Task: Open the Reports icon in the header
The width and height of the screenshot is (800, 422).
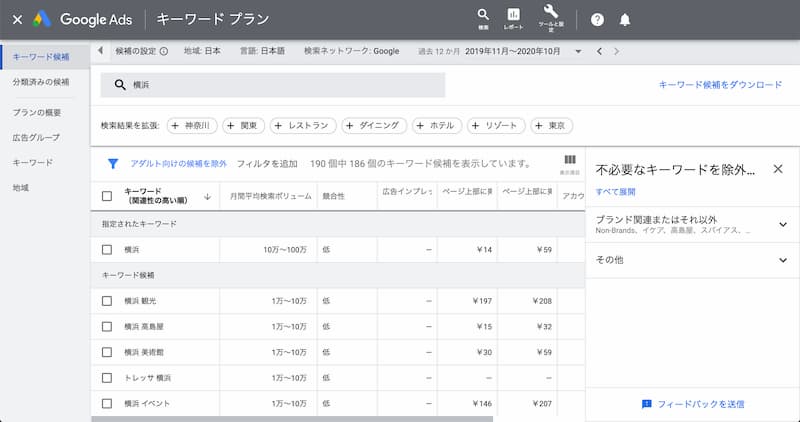Action: 513,19
